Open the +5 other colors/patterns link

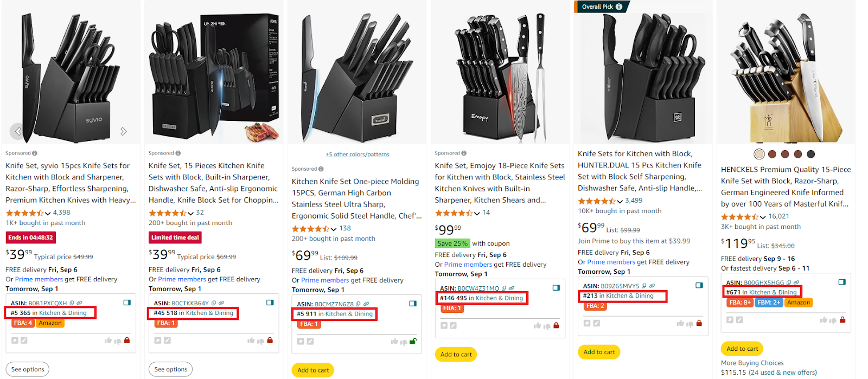[x=357, y=154]
